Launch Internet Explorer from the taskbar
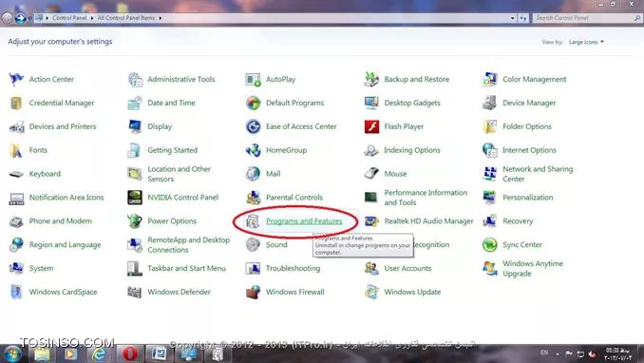The width and height of the screenshot is (644, 363). 100,353
